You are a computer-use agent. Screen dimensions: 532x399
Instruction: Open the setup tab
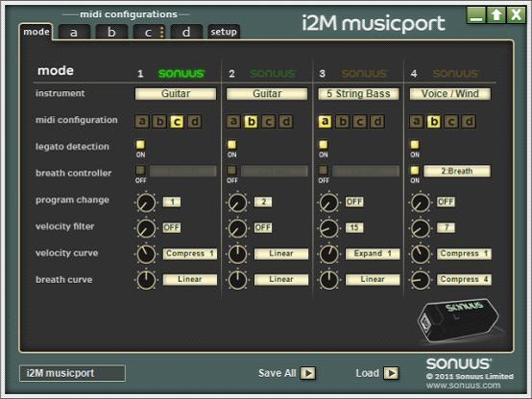[x=224, y=32]
